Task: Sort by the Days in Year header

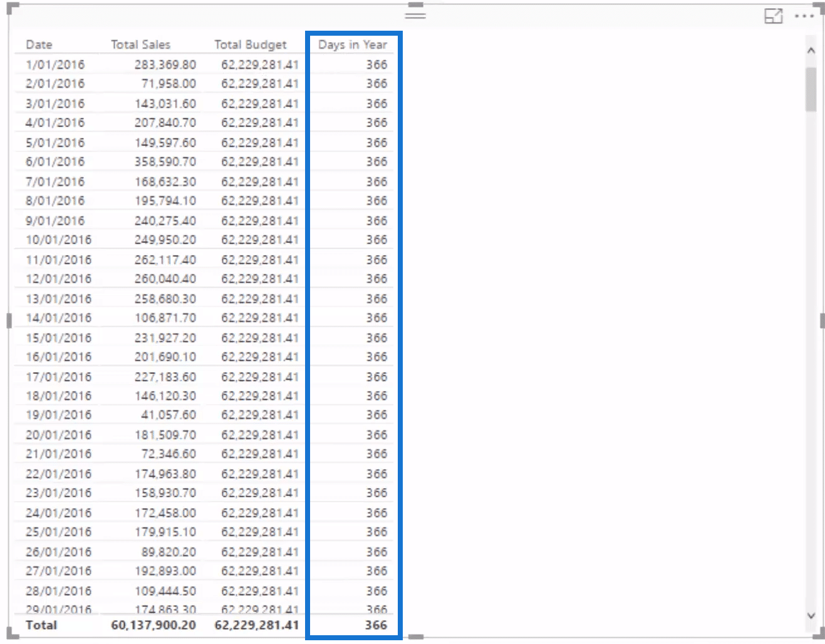Action: pyautogui.click(x=353, y=44)
